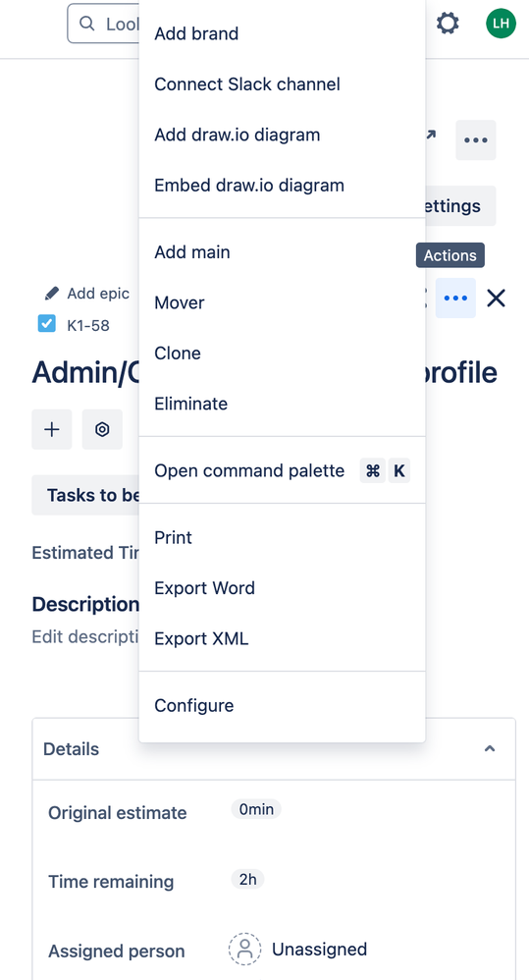Choose Configure menu item
The width and height of the screenshot is (529, 980).
pyautogui.click(x=283, y=706)
